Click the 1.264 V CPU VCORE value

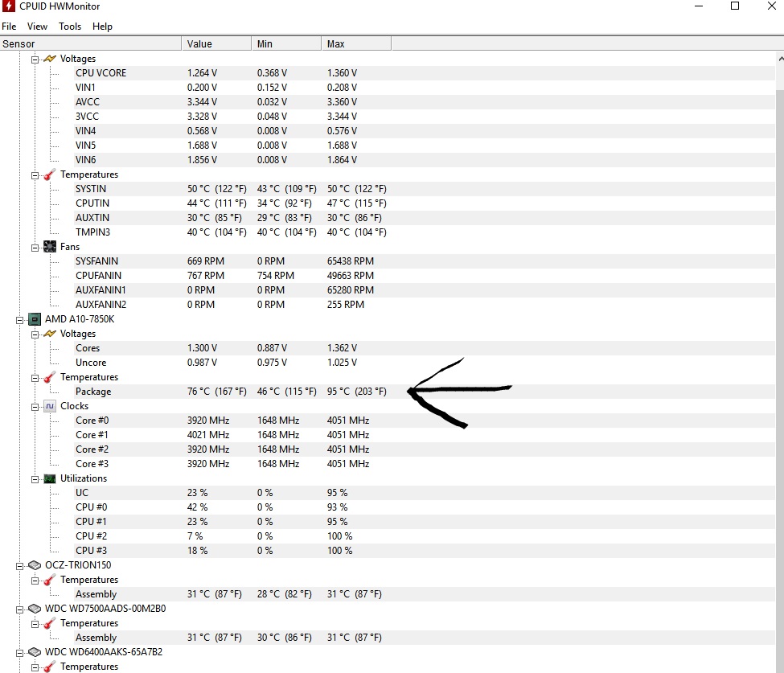click(x=203, y=73)
